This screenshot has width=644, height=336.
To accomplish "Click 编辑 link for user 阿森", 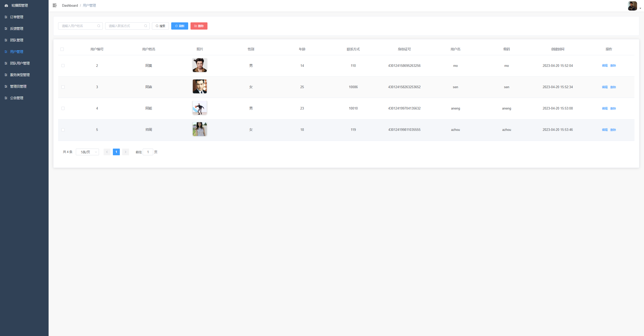I will tap(605, 87).
